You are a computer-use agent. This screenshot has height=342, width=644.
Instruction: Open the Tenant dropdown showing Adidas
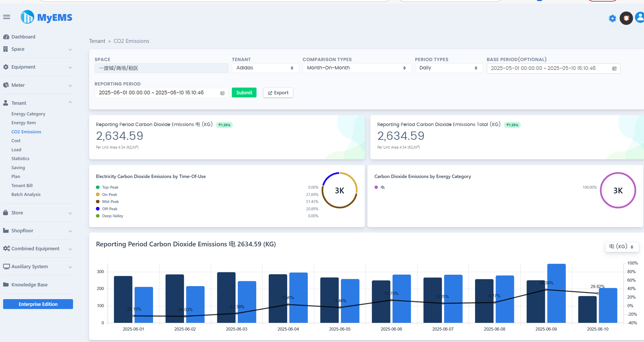point(265,68)
